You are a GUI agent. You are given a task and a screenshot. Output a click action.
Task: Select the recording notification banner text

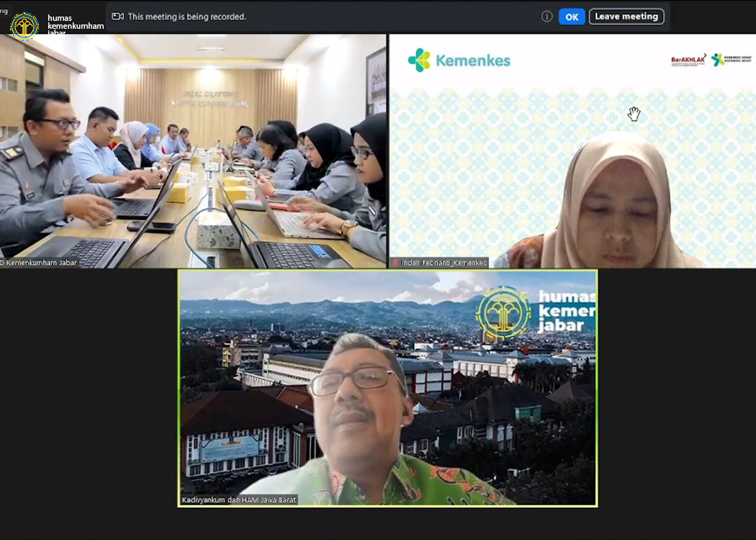(186, 16)
